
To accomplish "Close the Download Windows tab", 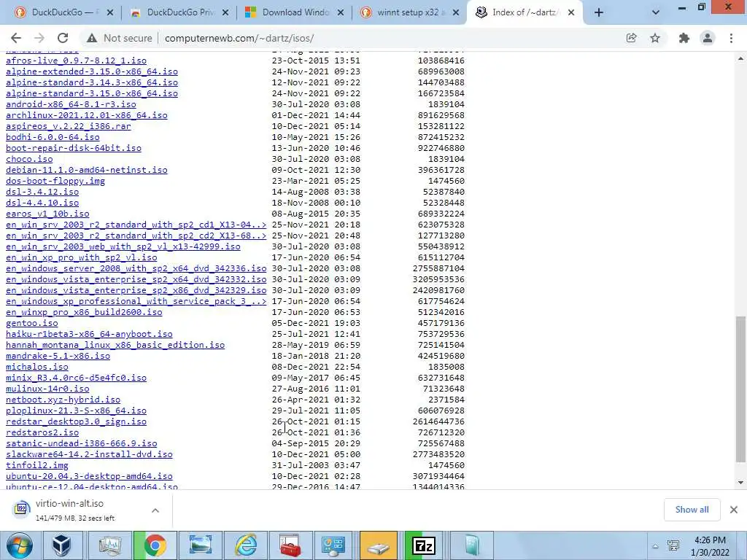I will pyautogui.click(x=341, y=13).
